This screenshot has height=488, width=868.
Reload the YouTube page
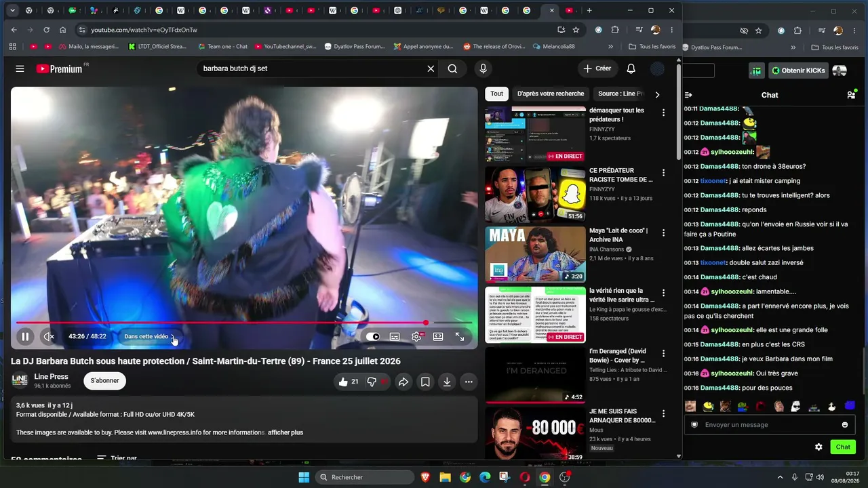click(x=46, y=30)
